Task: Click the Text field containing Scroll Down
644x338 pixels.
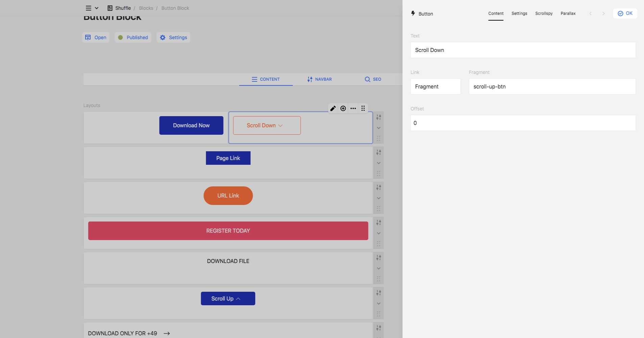Action: 523,50
